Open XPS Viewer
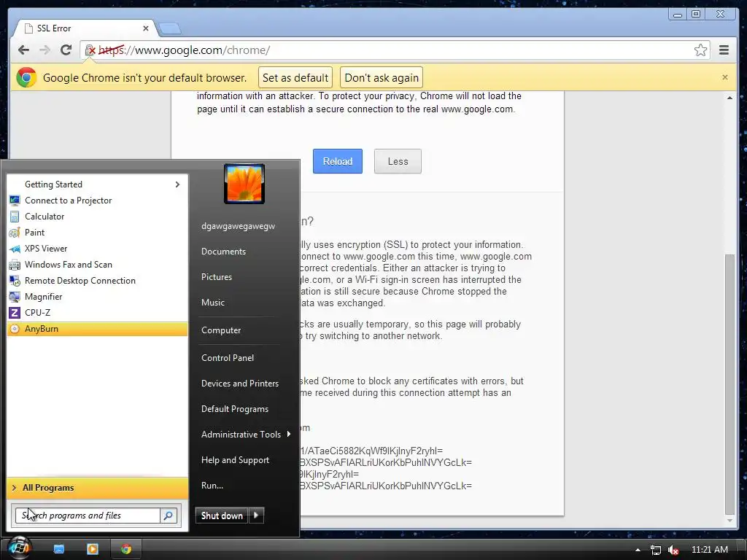Image resolution: width=747 pixels, height=560 pixels. [98, 249]
